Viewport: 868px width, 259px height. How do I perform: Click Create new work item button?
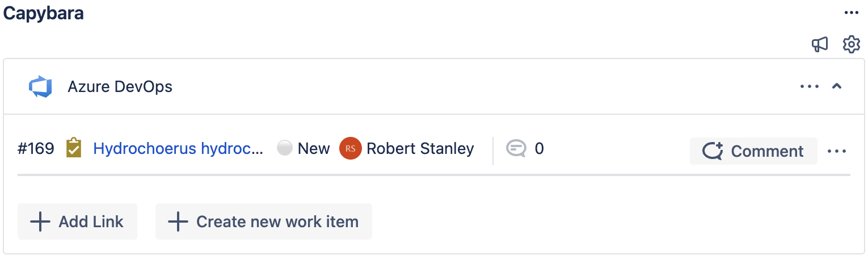click(x=264, y=222)
